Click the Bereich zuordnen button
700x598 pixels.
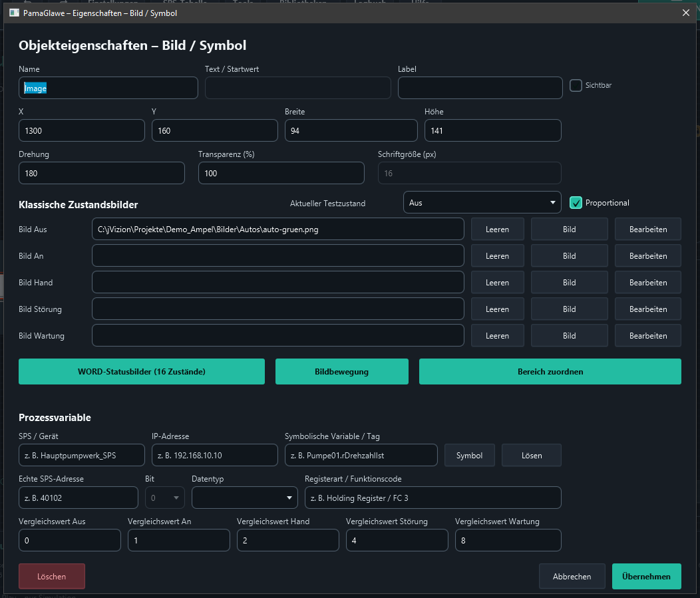pyautogui.click(x=550, y=371)
